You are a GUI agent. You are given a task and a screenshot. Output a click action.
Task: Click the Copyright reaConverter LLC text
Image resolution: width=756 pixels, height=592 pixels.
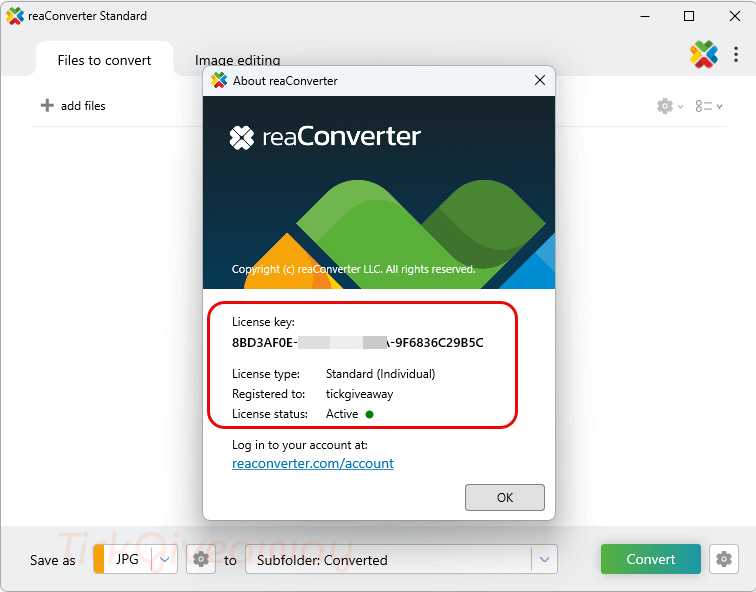[353, 269]
